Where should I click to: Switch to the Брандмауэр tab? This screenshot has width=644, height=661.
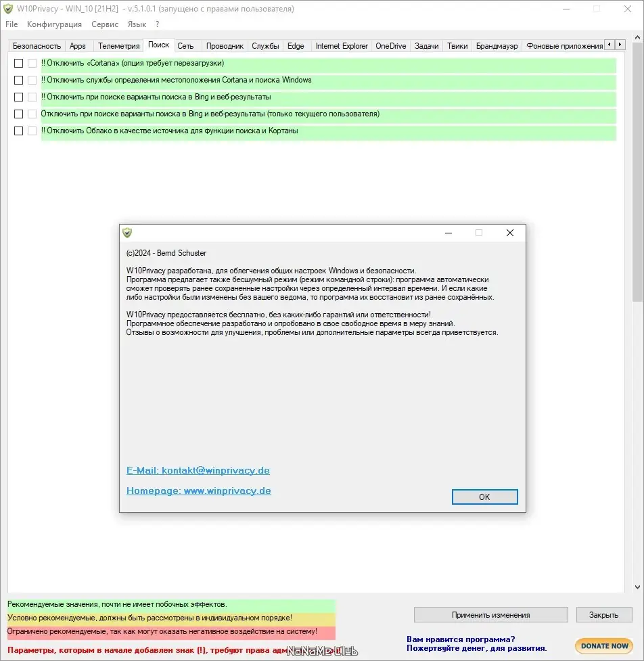pos(497,46)
